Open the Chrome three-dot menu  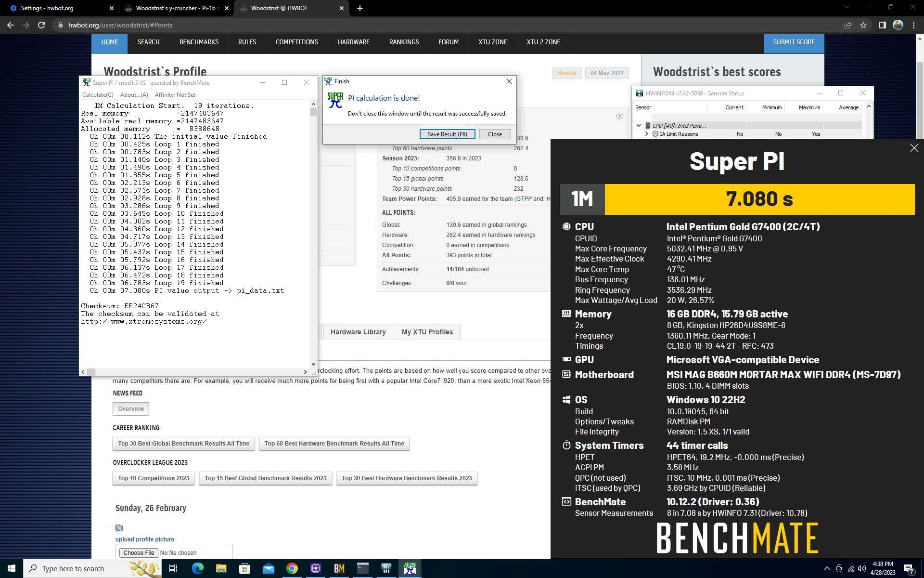pyautogui.click(x=913, y=25)
